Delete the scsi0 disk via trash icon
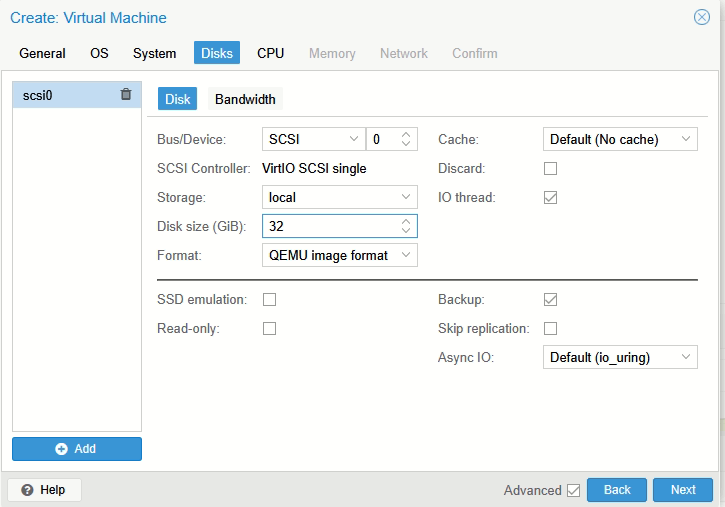725x507 pixels. pyautogui.click(x=126, y=95)
